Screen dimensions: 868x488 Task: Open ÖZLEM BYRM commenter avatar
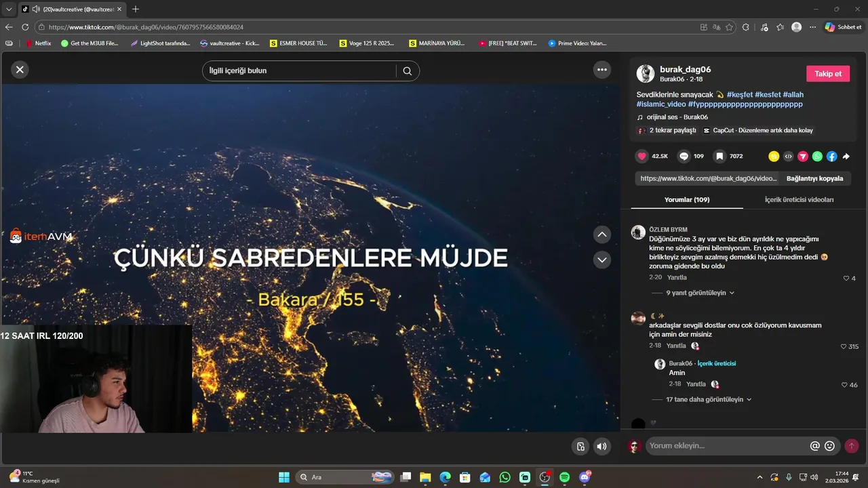pos(638,232)
